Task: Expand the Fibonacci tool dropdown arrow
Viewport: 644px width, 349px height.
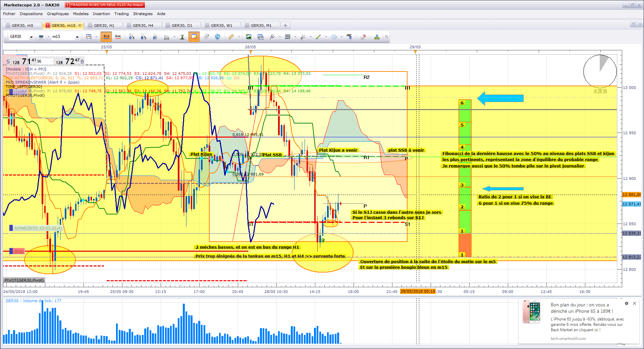Action: click(x=295, y=37)
